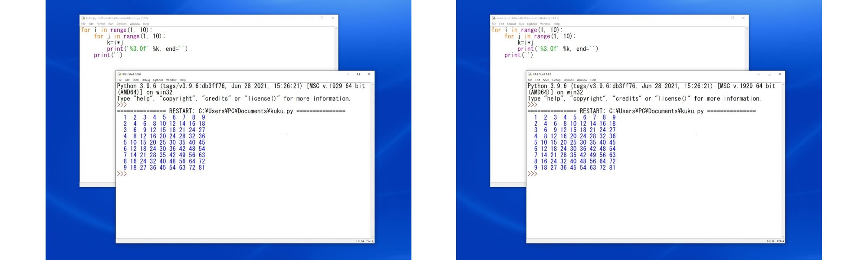Click last '>>>' prompt in left-copy IDLE Shell

pos(122,174)
